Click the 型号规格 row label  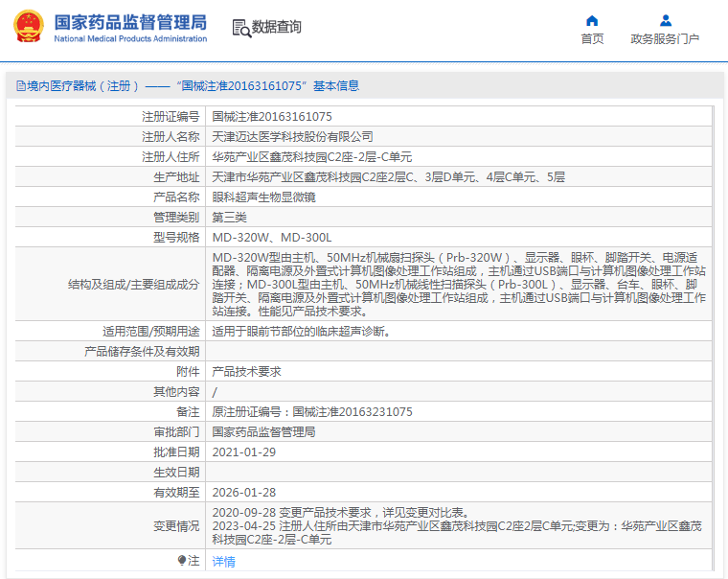(176, 238)
